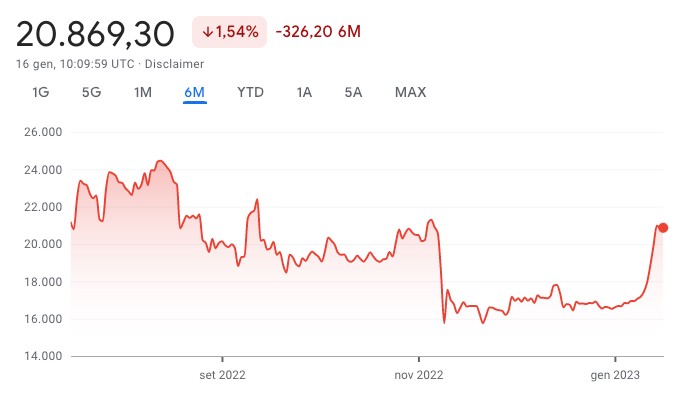Image resolution: width=696 pixels, height=395 pixels.
Task: Select the 5A time range
Action: [x=353, y=92]
